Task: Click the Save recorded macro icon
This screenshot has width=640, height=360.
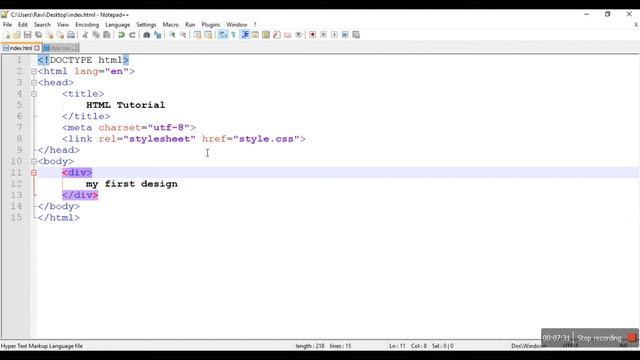Action: point(356,35)
